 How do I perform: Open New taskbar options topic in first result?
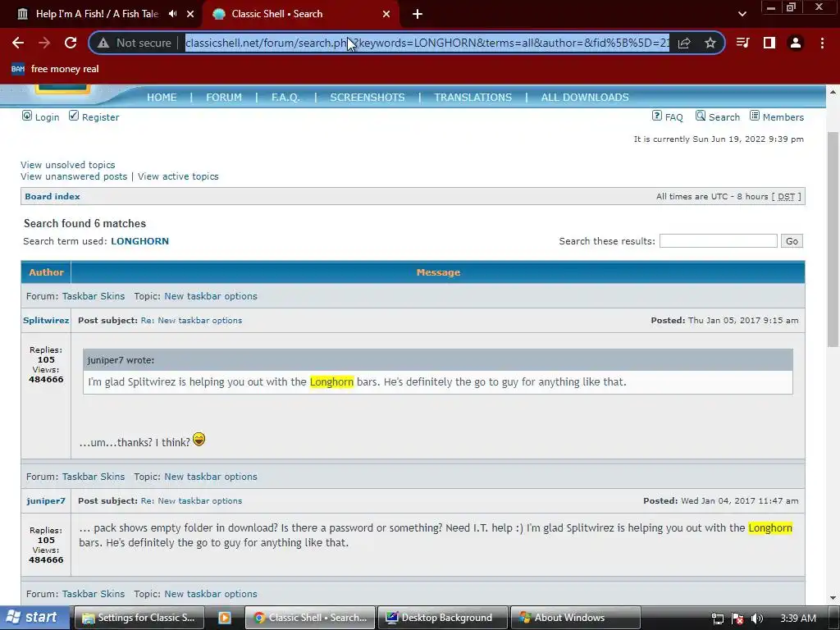coord(211,296)
